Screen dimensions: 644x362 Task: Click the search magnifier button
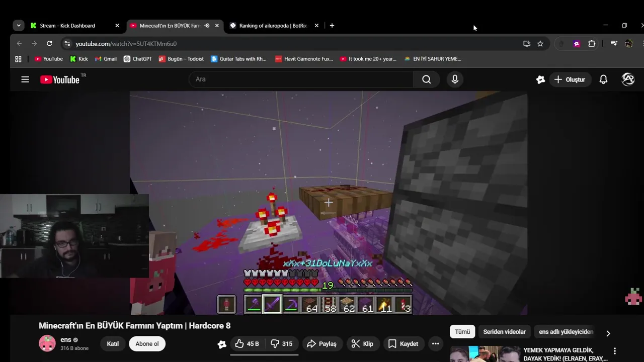[427, 79]
